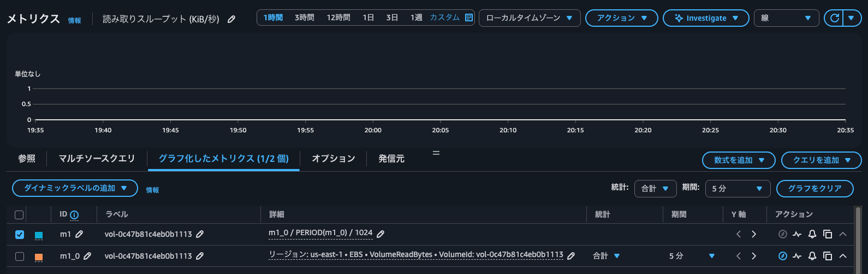The image size is (868, 274).
Task: Grab the panel resize handle below graph
Action: 436,153
